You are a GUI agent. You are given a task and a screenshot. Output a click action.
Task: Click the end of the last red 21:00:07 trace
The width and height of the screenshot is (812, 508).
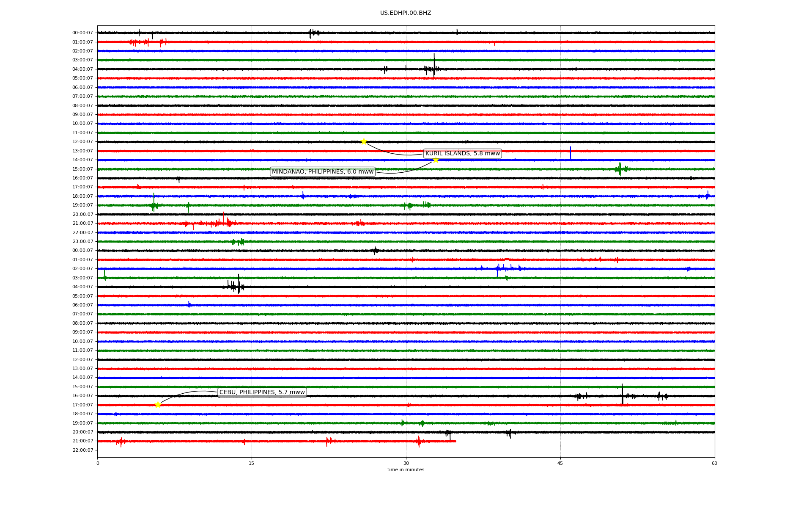pyautogui.click(x=455, y=441)
